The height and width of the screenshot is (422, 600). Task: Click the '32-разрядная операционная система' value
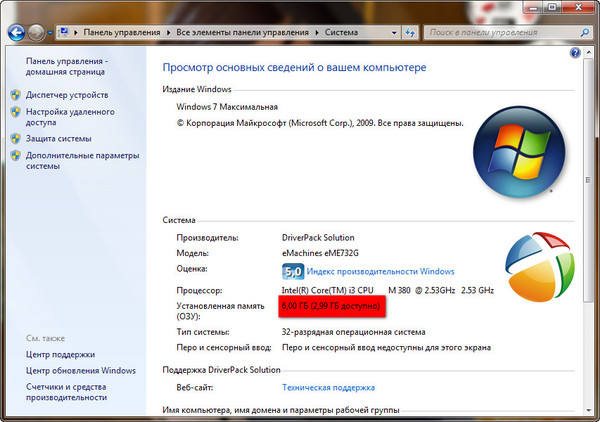pyautogui.click(x=354, y=332)
